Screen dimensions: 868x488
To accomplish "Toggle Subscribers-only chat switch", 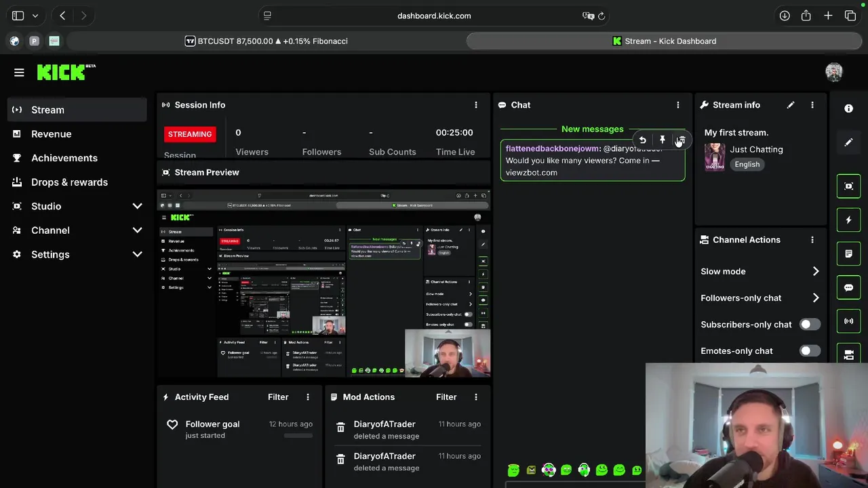I will click(810, 325).
